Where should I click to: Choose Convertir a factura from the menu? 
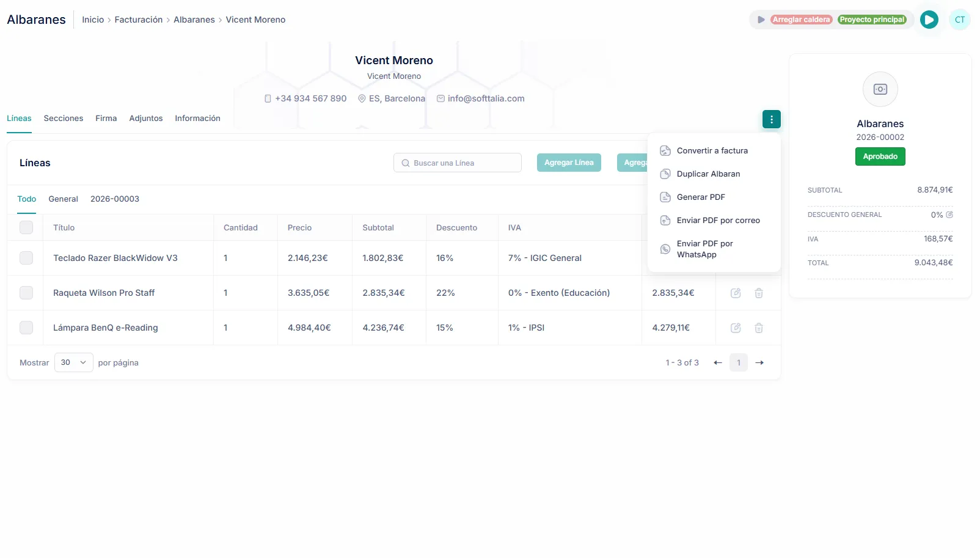712,151
